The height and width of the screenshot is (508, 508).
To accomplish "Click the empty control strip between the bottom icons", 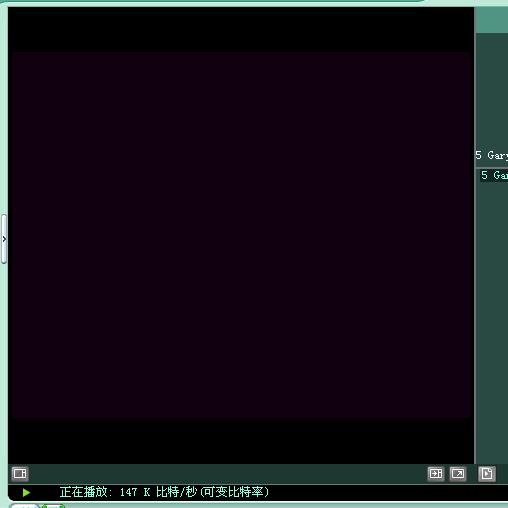I will click(x=228, y=473).
